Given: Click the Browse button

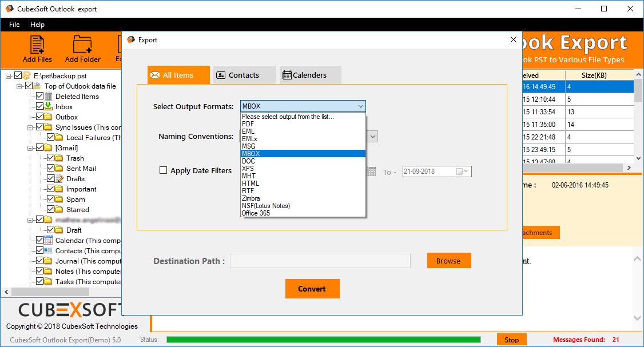Looking at the screenshot, I should [448, 261].
